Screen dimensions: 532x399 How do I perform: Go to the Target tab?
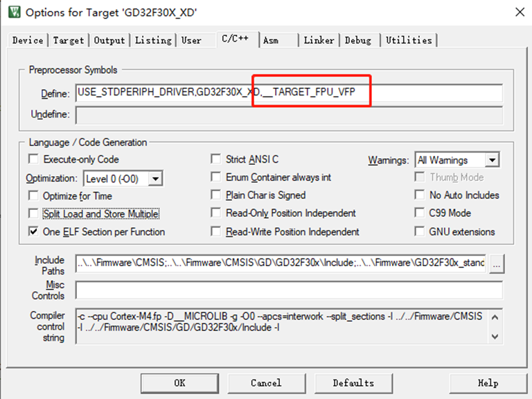(x=69, y=40)
